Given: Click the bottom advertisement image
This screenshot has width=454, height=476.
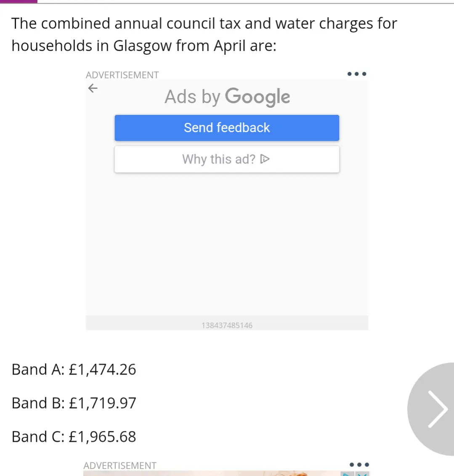Looking at the screenshot, I should 212,473.
